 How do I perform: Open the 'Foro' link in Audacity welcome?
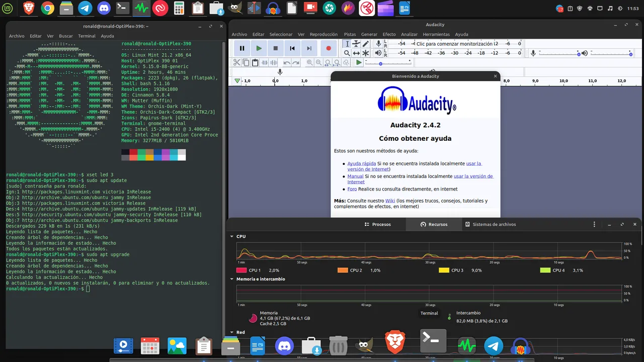[x=352, y=189]
